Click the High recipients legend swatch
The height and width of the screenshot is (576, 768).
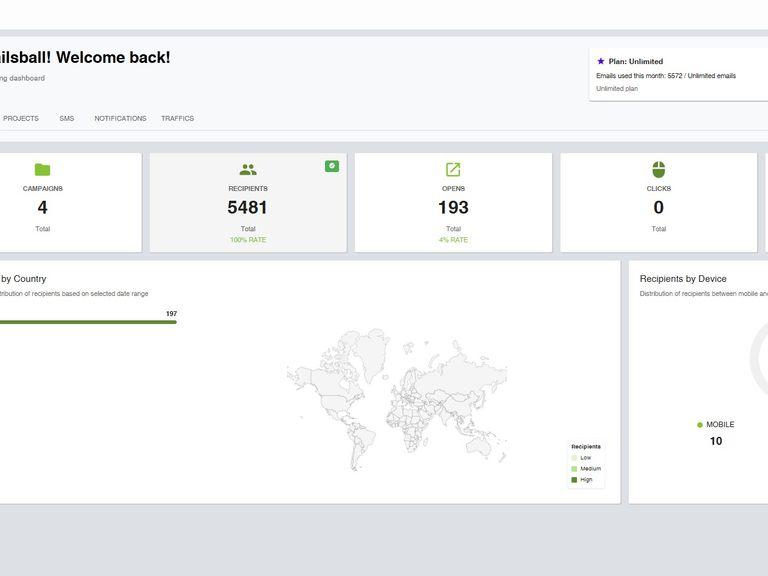click(x=574, y=480)
